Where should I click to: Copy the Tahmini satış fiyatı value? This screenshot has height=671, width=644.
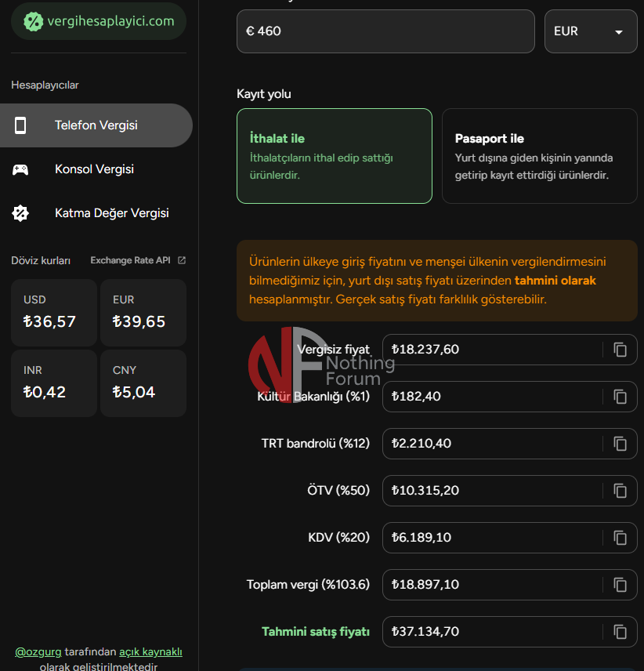pyautogui.click(x=620, y=632)
